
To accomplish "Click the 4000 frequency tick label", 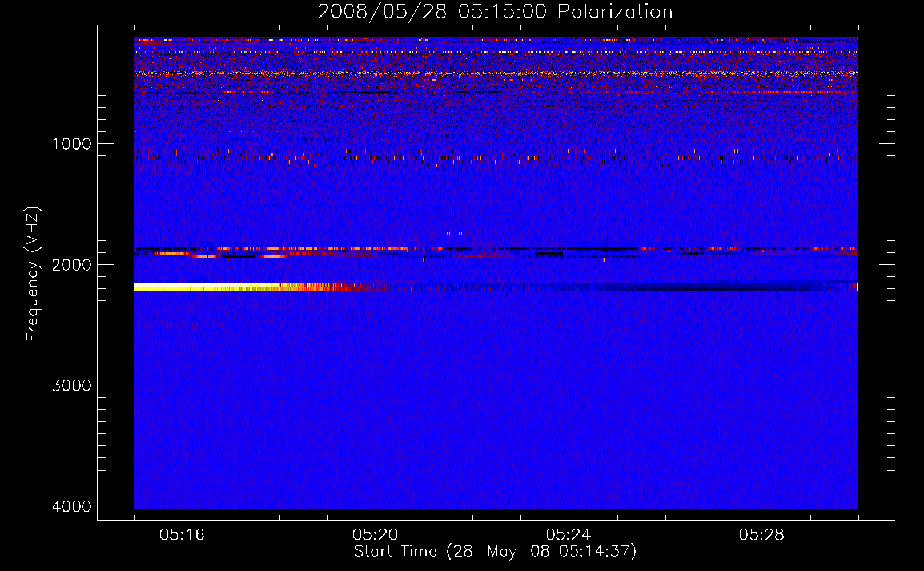I will click(71, 506).
